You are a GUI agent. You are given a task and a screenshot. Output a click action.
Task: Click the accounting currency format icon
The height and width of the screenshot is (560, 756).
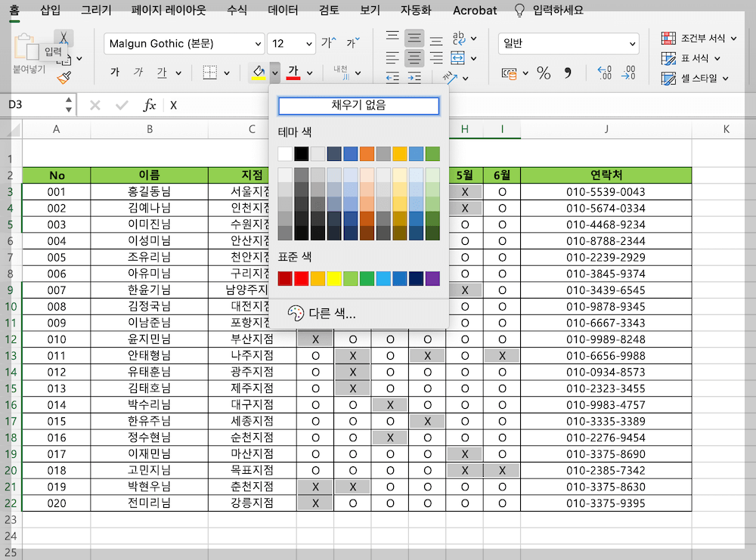[x=509, y=73]
